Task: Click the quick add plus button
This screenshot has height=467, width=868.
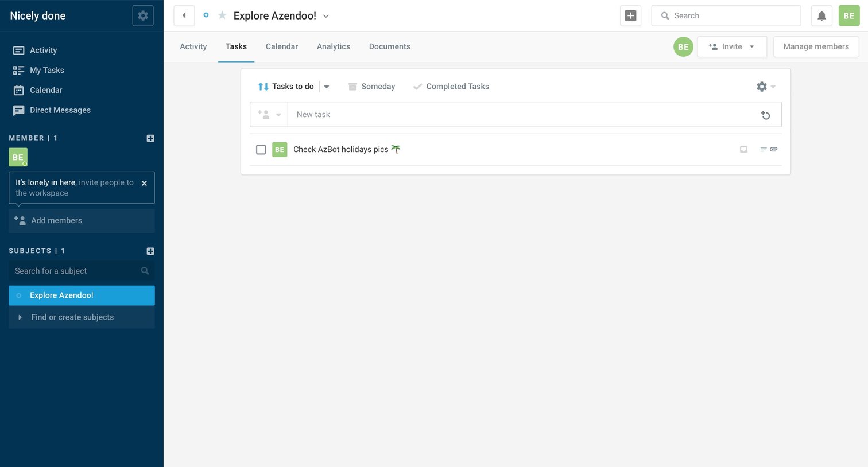Action: 630,15
